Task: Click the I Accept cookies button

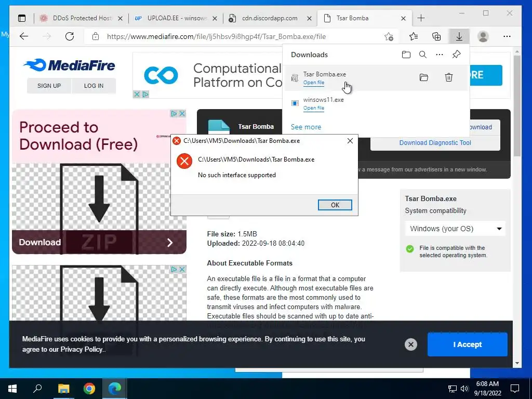Action: click(467, 344)
